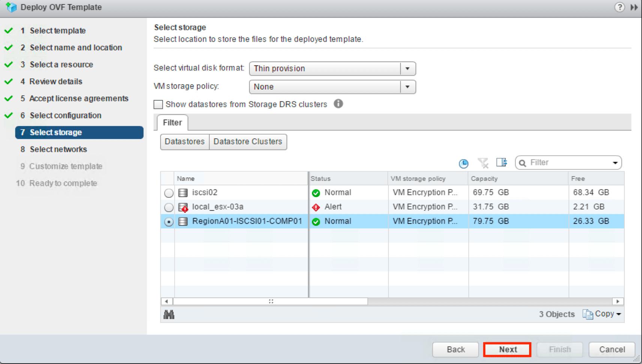Enable Show datastores from Storage DRS clusters
This screenshot has height=364, width=642.
(x=158, y=104)
